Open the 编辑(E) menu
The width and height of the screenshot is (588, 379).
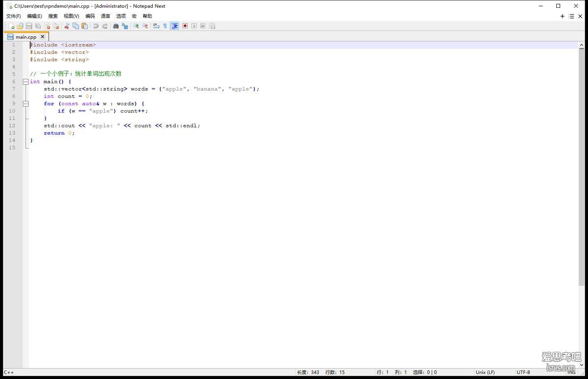[35, 16]
